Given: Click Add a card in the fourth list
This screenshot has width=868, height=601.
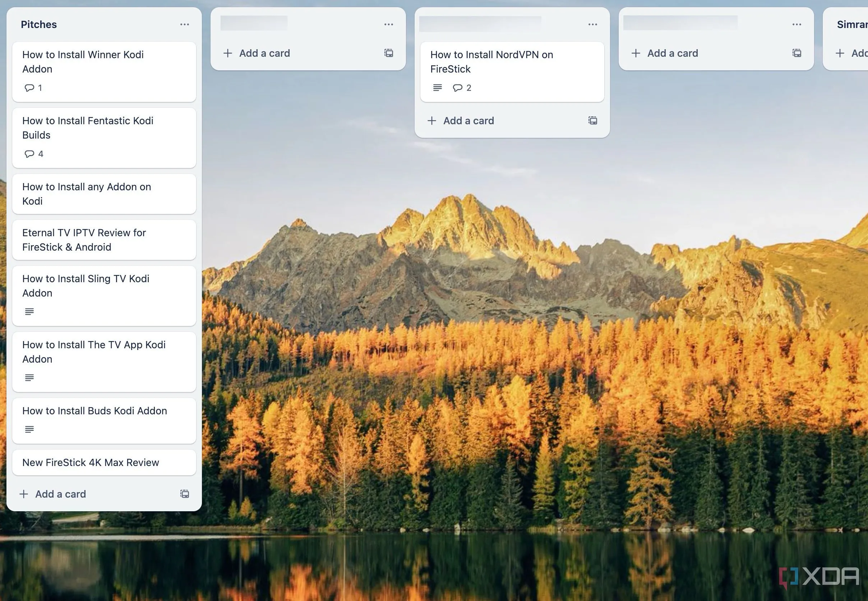Looking at the screenshot, I should [x=672, y=53].
